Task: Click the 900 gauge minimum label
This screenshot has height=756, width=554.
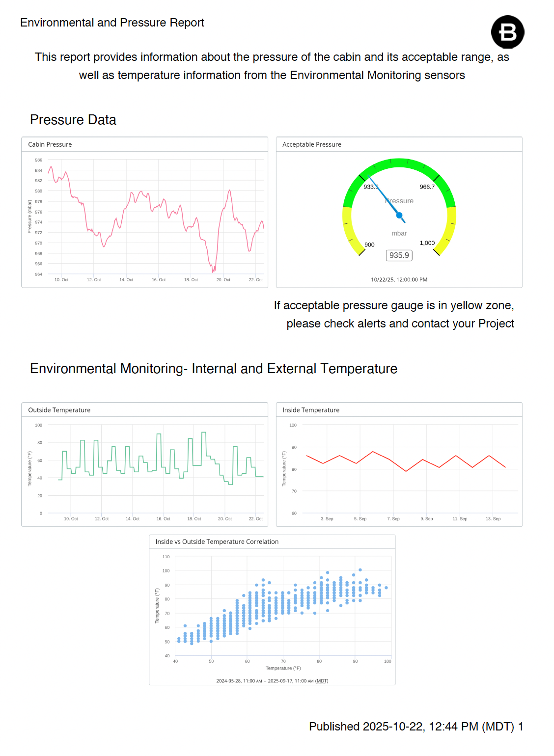Action: [369, 244]
